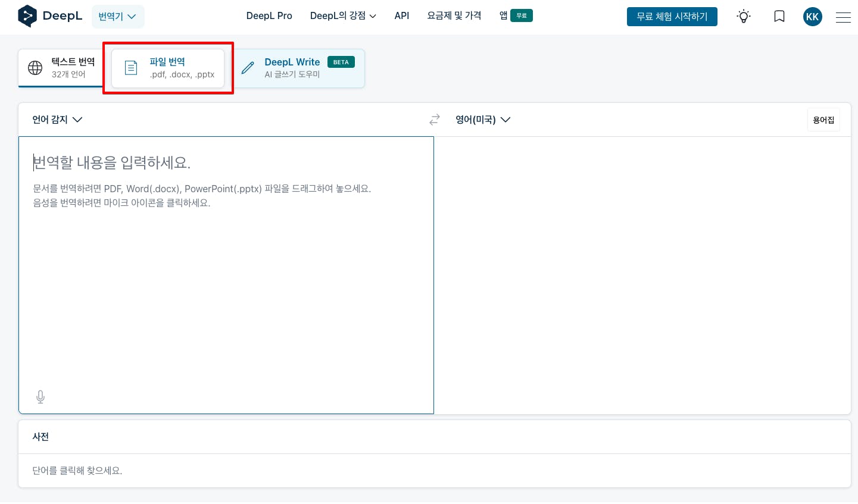Swap languages with the arrows icon
858x504 pixels.
click(x=435, y=120)
